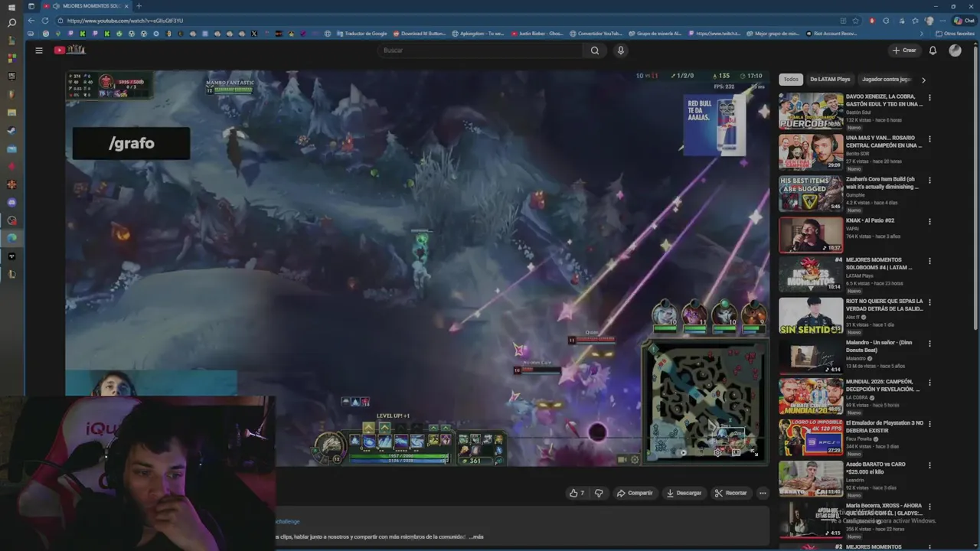The image size is (980, 551).
Task: Open options for RIOT NO QUIERE video
Action: click(929, 302)
